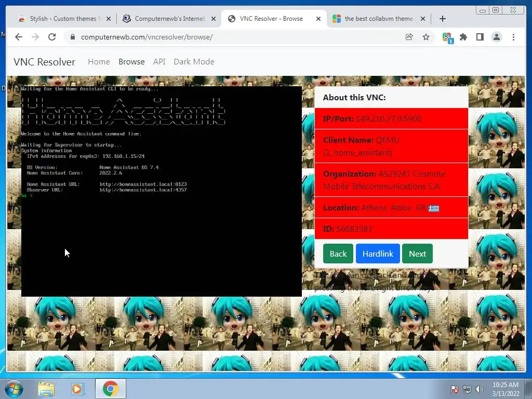The image size is (532, 399).
Task: Close the Computernewb's Internet tab
Action: point(214,19)
